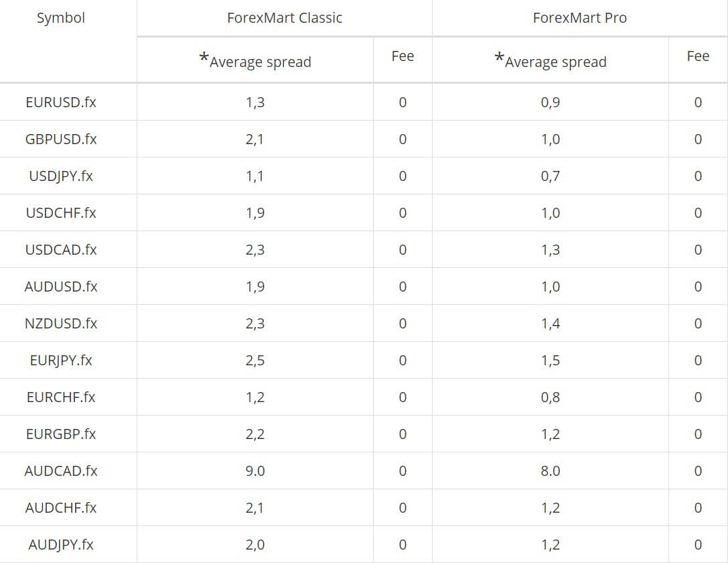728x563 pixels.
Task: Select the EURUSD.fx symbol cell
Action: [x=61, y=102]
